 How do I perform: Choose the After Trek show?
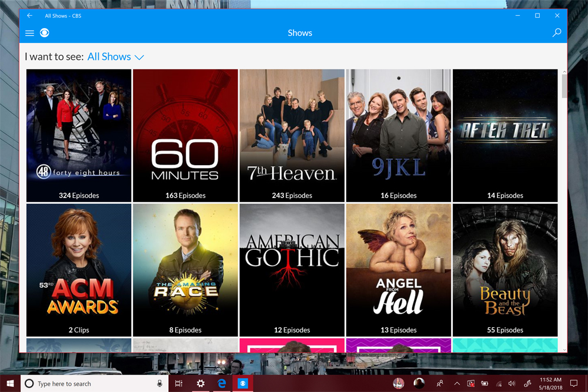(505, 136)
